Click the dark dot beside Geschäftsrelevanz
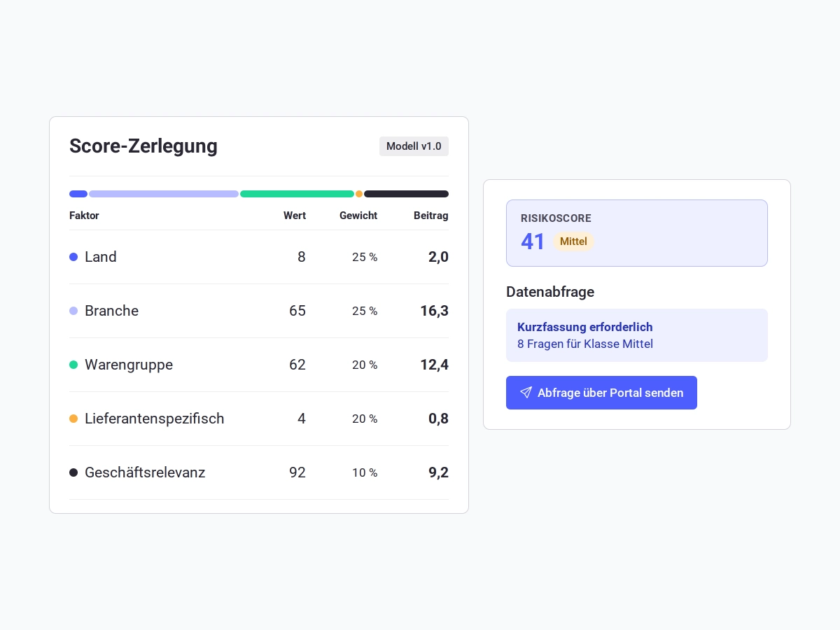Screen dimensions: 840x630 73,472
